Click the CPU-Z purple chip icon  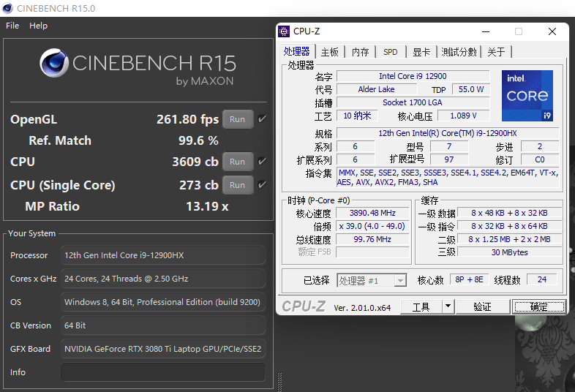[284, 31]
